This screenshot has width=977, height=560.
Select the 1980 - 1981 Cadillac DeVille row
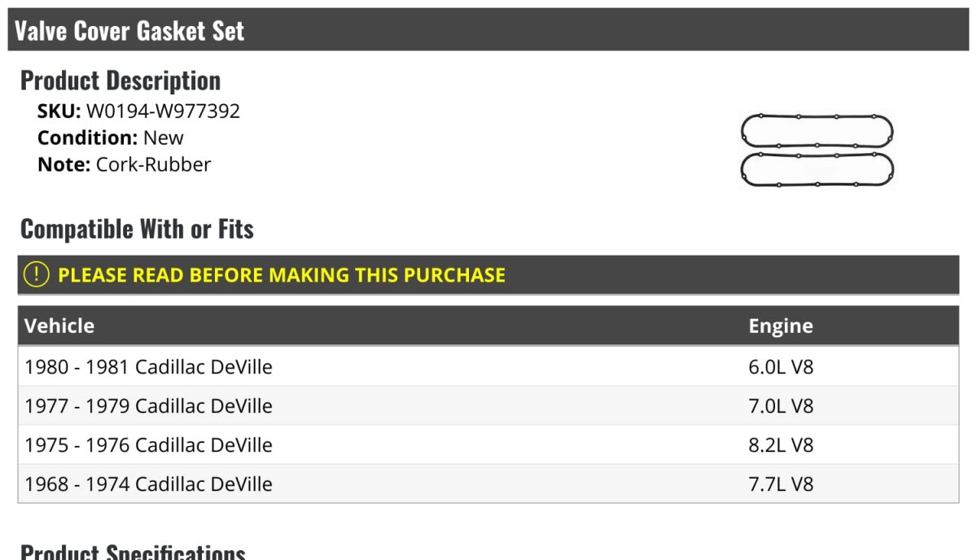[488, 367]
